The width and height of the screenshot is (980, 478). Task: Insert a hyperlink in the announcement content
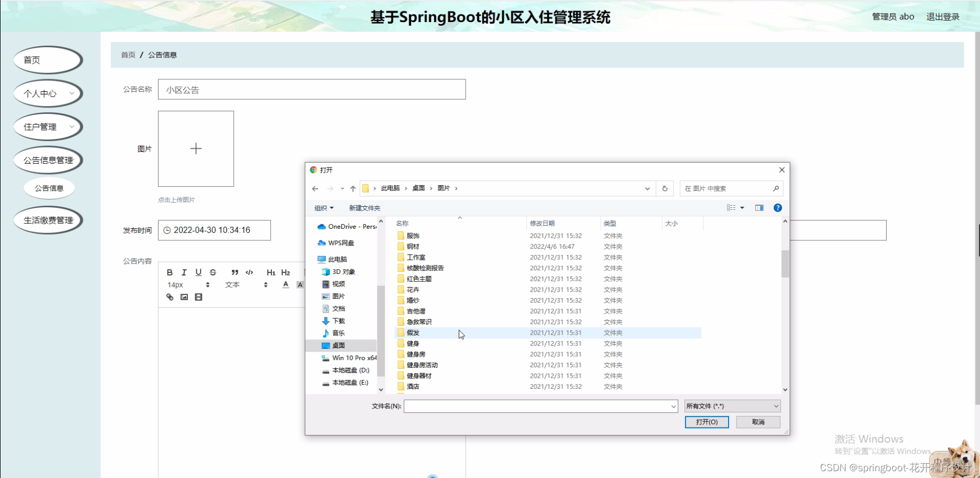169,296
